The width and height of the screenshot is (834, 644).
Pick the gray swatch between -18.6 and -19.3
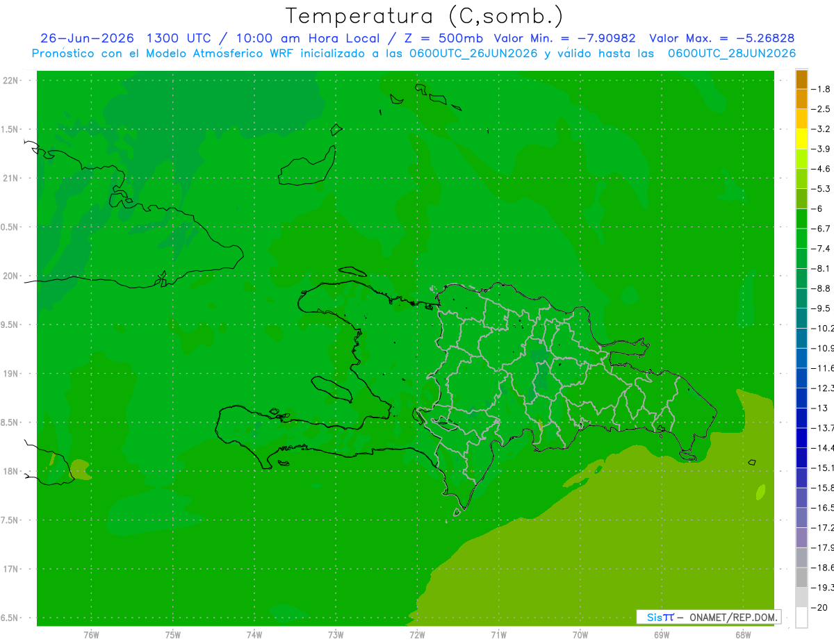[801, 577]
